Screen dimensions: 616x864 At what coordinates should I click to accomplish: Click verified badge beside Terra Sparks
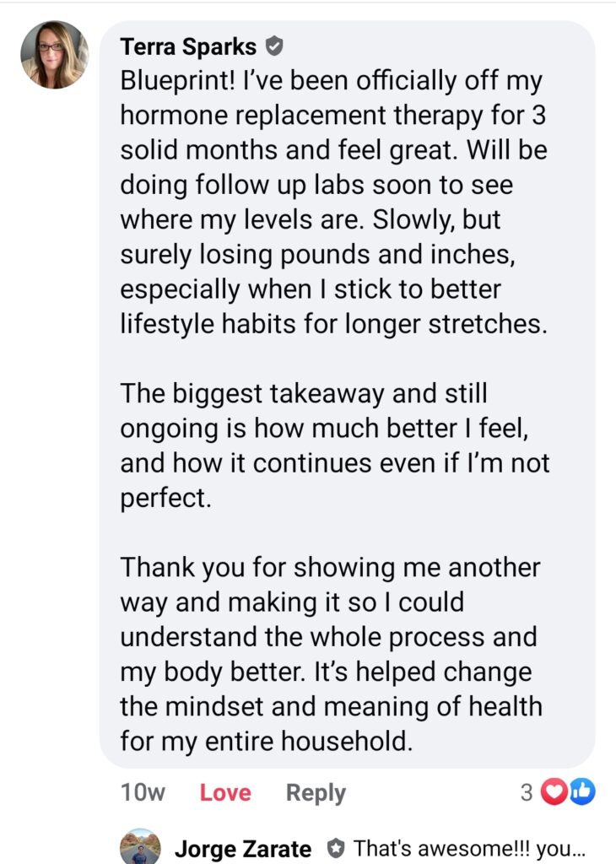[x=273, y=45]
